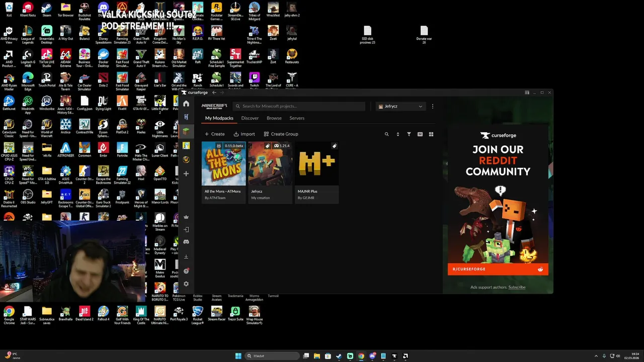Open File Explorer from the taskbar

coord(317,356)
